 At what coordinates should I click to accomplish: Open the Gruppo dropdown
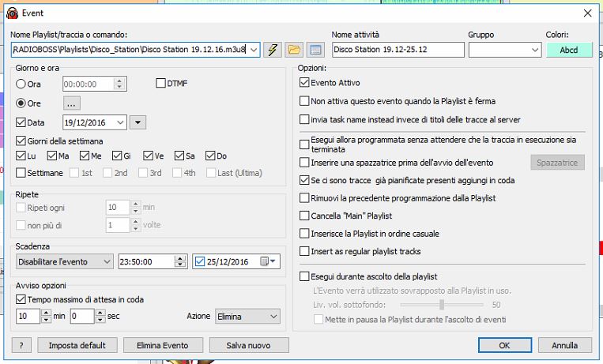coord(534,50)
